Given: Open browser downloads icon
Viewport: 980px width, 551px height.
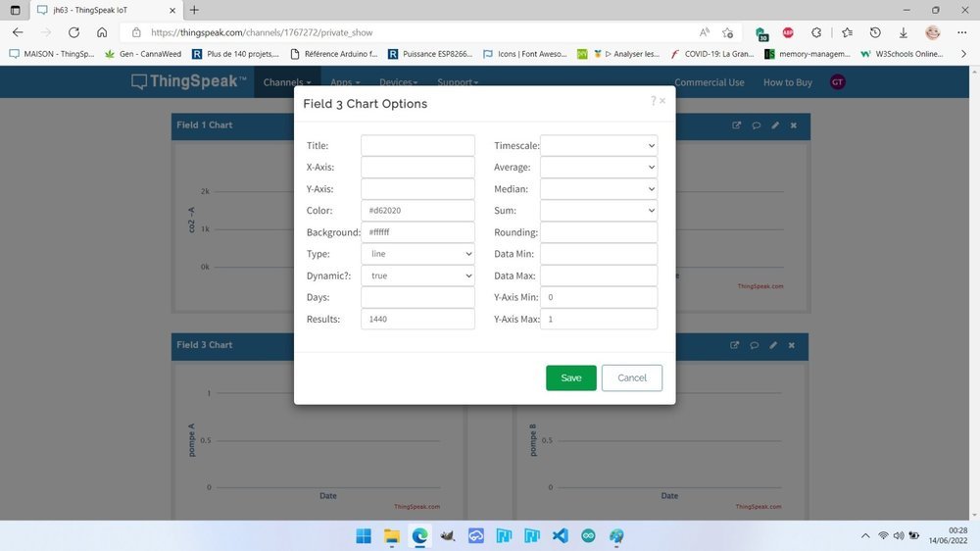Looking at the screenshot, I should pyautogui.click(x=904, y=32).
